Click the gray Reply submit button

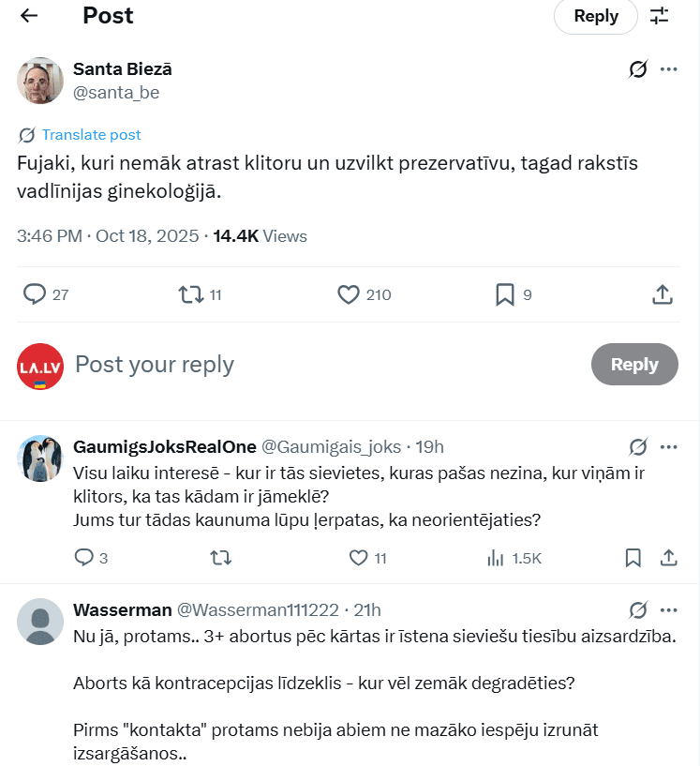click(x=634, y=365)
